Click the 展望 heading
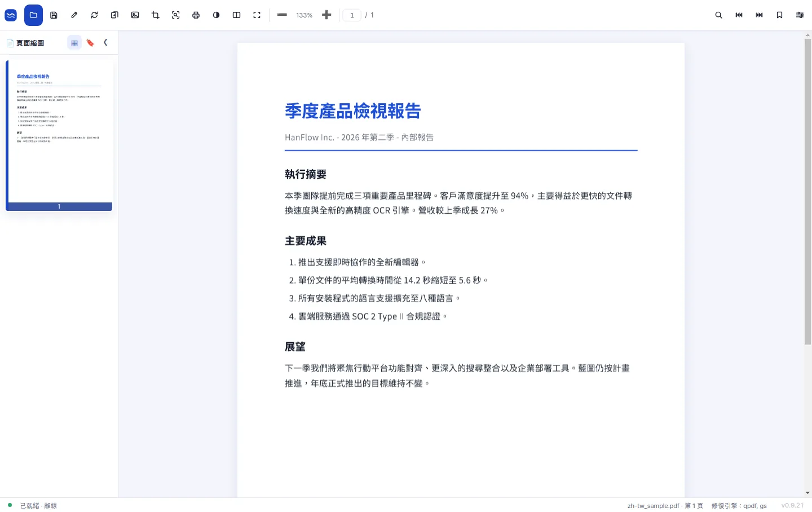812x512 pixels. pos(295,347)
